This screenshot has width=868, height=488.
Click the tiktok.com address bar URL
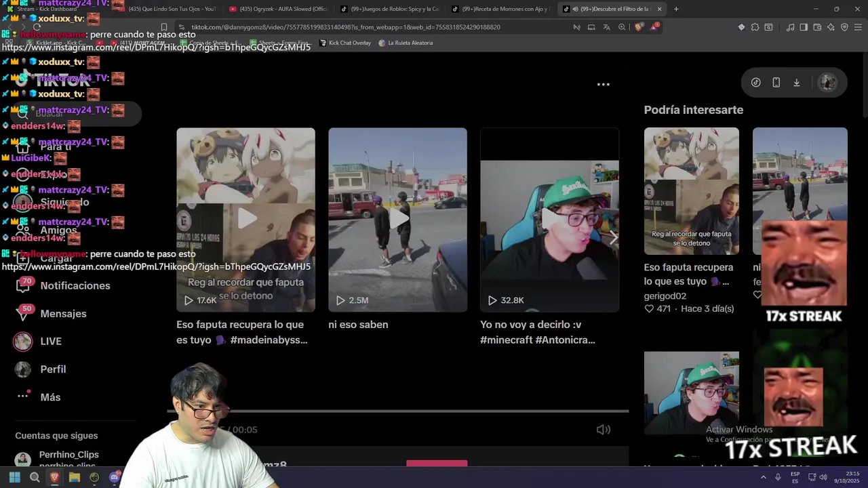[346, 27]
